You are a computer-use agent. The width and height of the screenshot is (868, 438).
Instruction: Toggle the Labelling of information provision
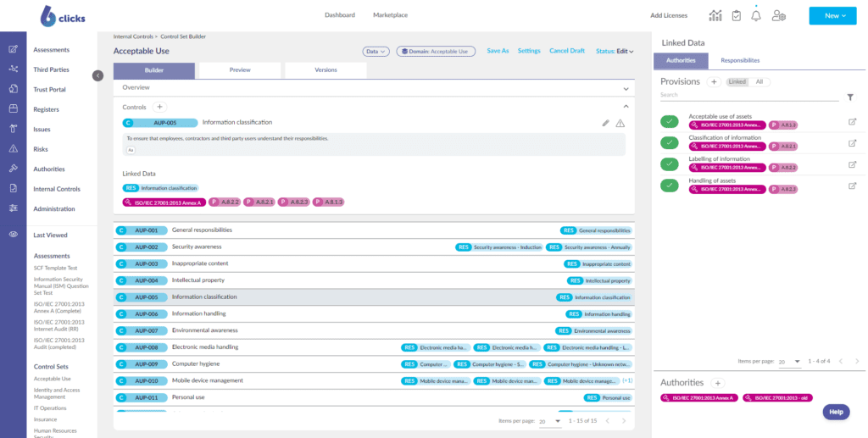670,164
